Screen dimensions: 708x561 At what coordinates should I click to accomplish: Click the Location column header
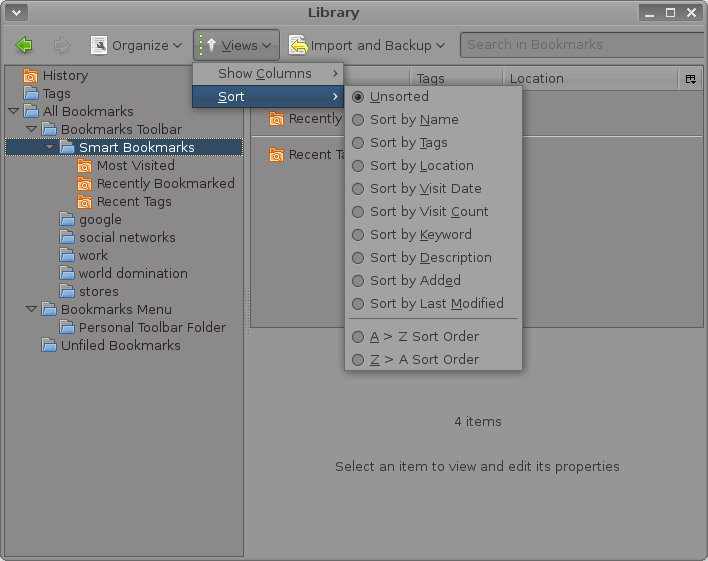(x=590, y=79)
